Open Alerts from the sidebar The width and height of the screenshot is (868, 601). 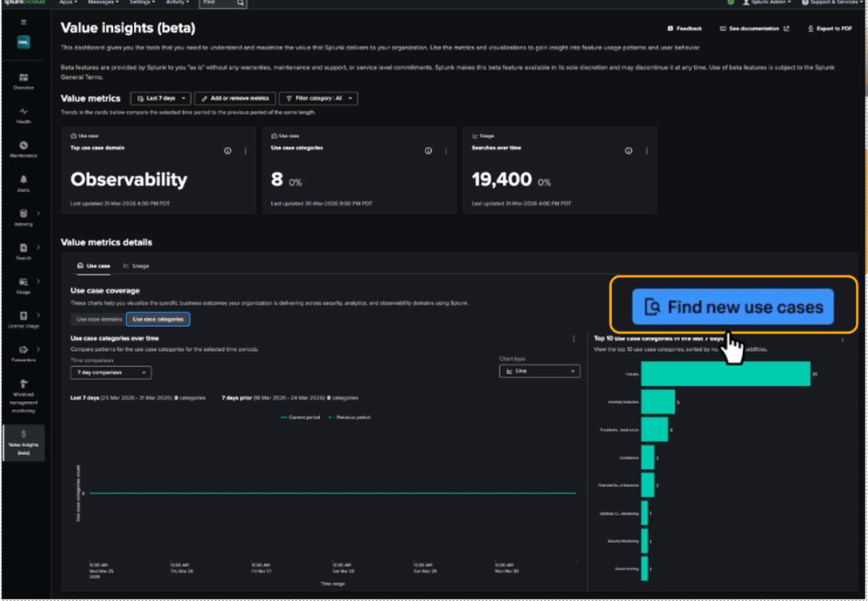23,184
